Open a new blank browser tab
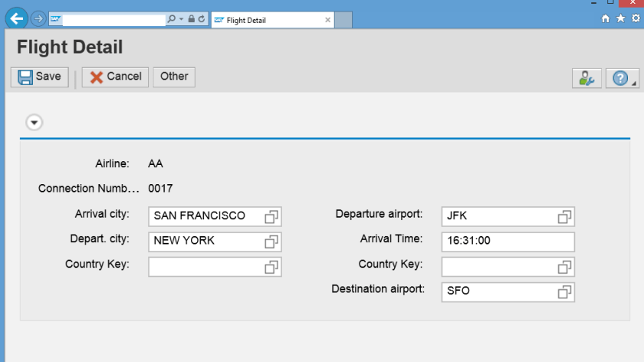The image size is (644, 362). tap(343, 20)
